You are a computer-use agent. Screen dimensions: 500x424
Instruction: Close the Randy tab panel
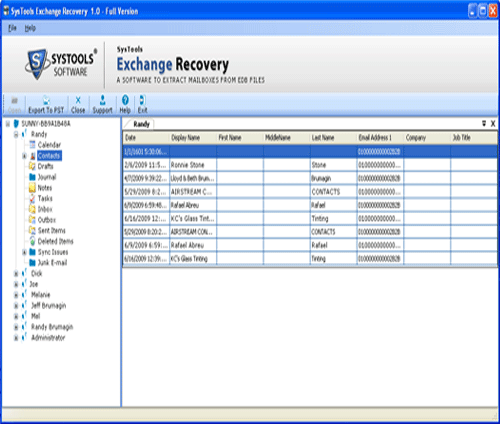pyautogui.click(x=493, y=124)
